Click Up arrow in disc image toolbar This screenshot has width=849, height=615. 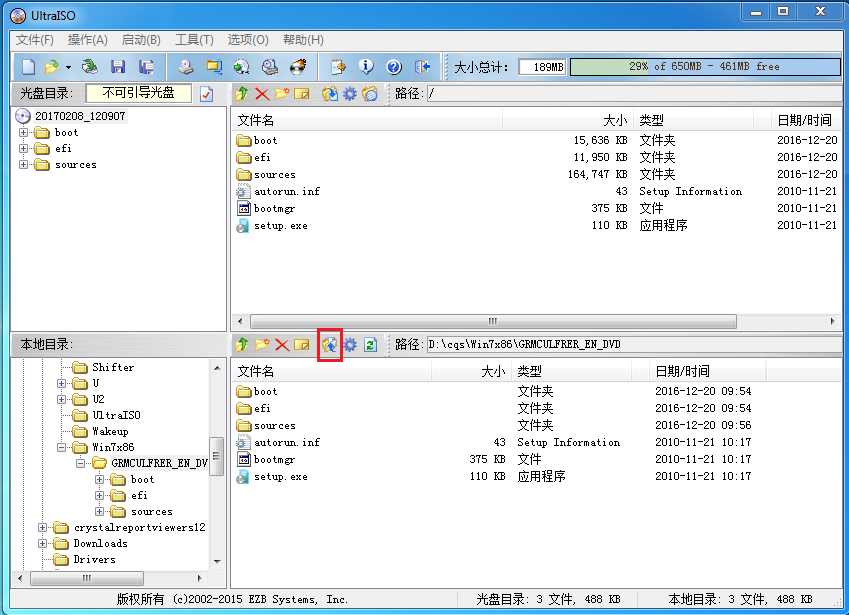(241, 94)
